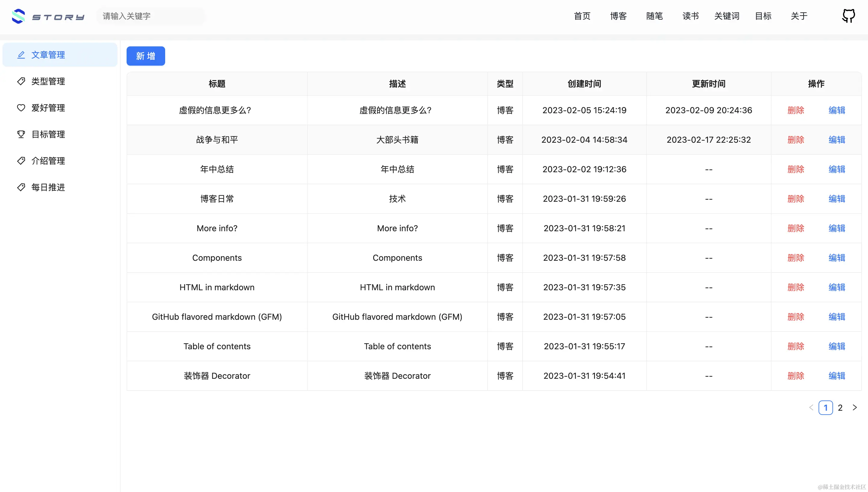Select the pencil icon beside 文章管理
The width and height of the screenshot is (868, 492).
pos(21,55)
